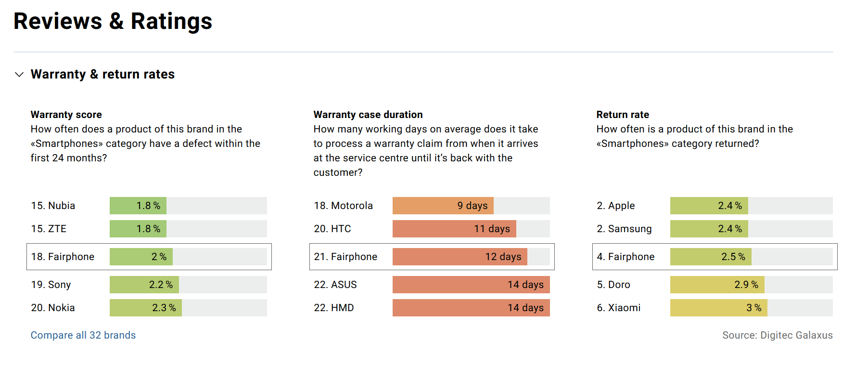Screen dimensions: 868x367
Task: Click the Sony 2.2 % bar
Action: click(x=144, y=285)
